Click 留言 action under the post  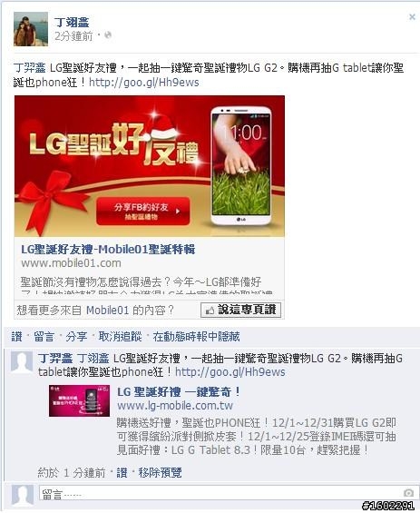coord(44,336)
